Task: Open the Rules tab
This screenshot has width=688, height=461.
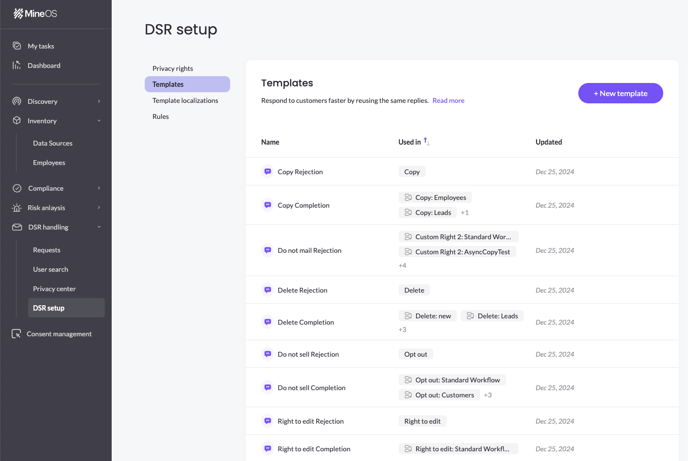Action: click(x=161, y=116)
